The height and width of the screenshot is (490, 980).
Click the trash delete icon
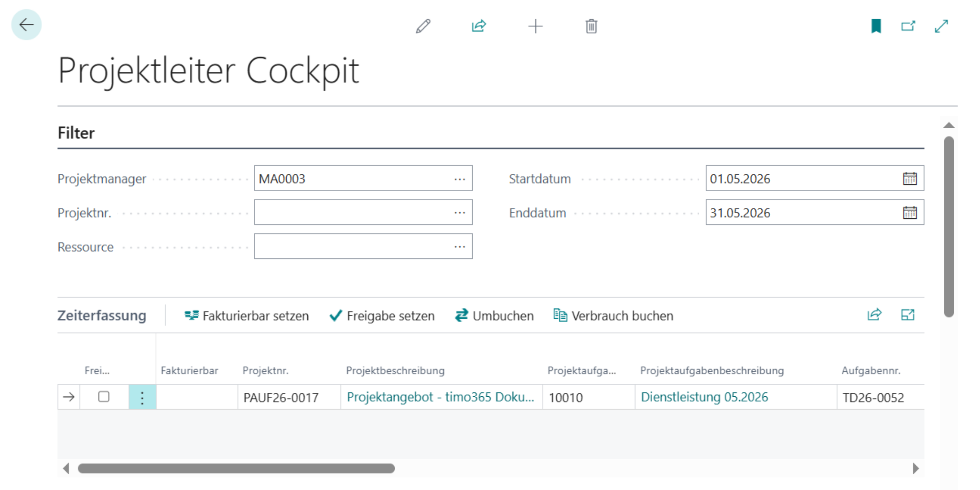[591, 26]
